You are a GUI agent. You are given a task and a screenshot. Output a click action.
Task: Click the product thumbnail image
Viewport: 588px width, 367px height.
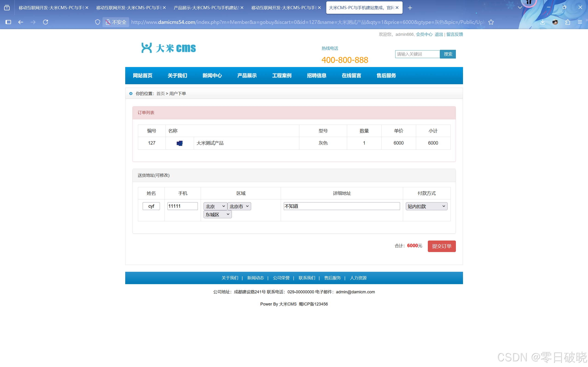click(x=179, y=143)
